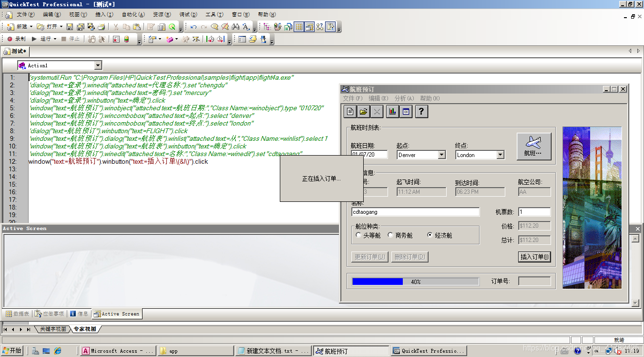Screen dimensions: 644x357
Task: Click the Graph chart icon in 航班预订
Action: 393,112
